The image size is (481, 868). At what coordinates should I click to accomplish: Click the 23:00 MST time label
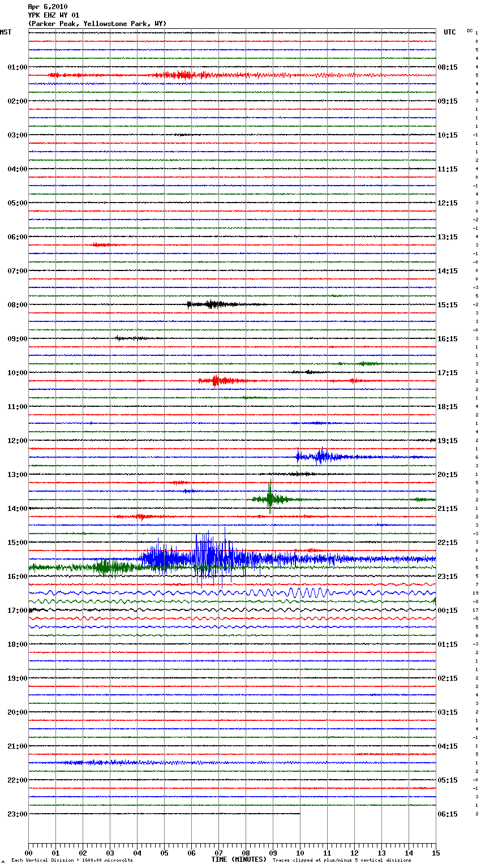coord(17,814)
